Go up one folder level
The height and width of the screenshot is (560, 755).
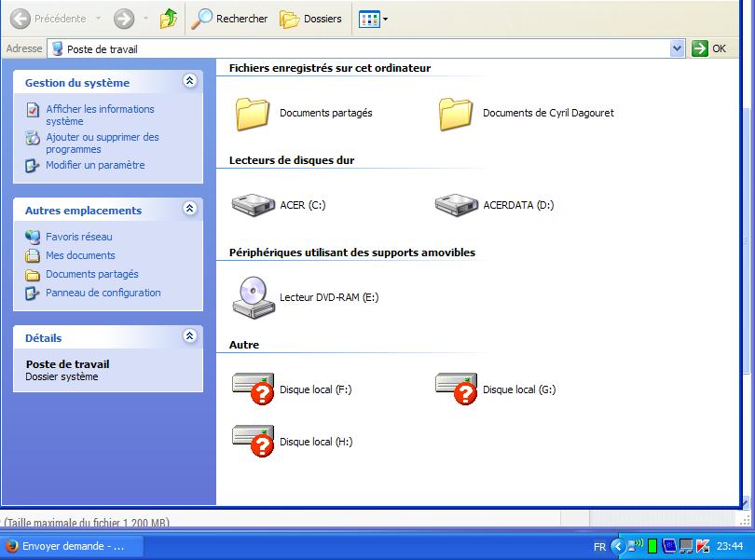(169, 19)
